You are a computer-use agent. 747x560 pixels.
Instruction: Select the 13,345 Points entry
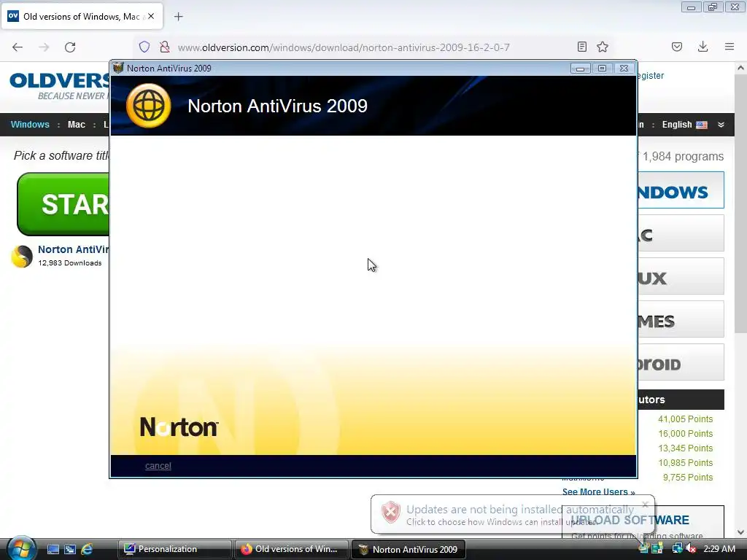(x=685, y=448)
